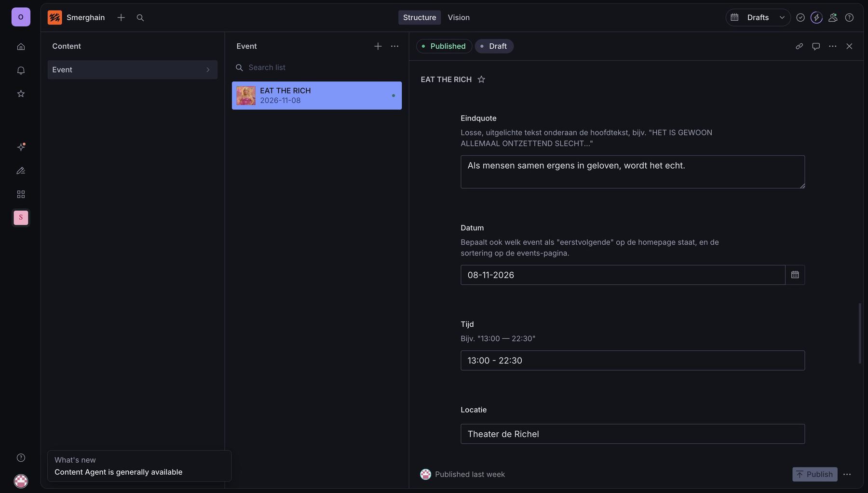Switch to Vision tab
The image size is (868, 493).
click(459, 17)
